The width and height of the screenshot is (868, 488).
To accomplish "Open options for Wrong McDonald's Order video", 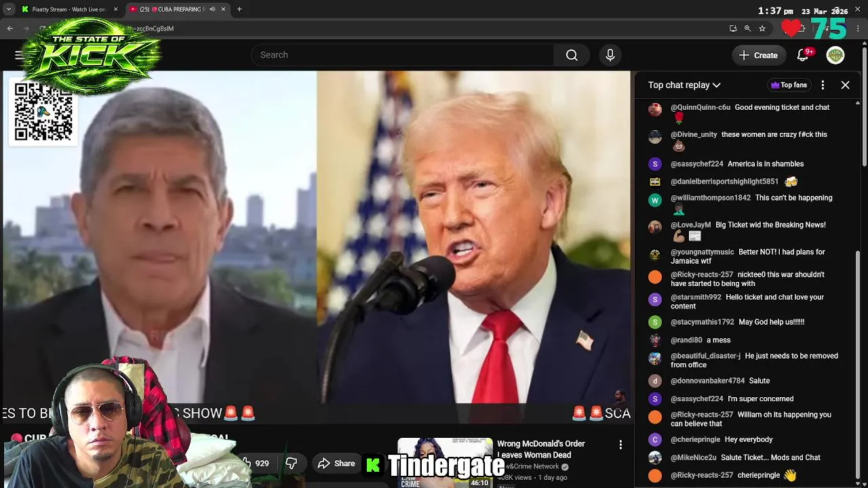I will [620, 445].
